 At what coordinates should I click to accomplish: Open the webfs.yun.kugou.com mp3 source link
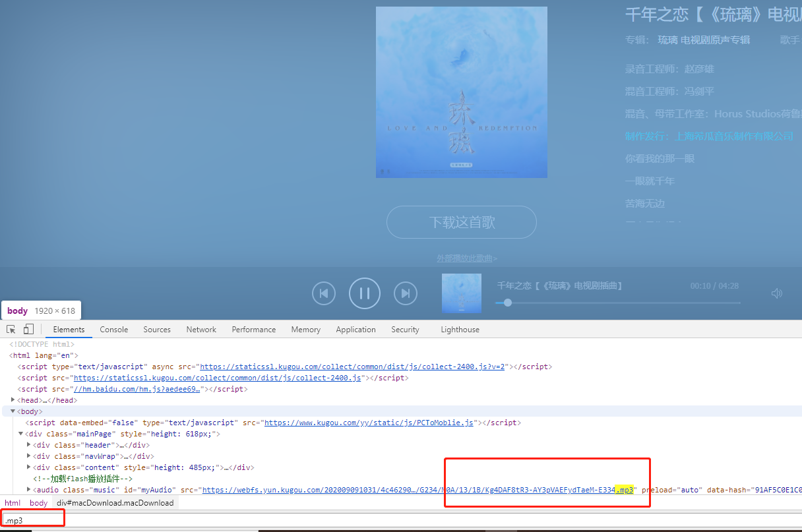pos(418,490)
